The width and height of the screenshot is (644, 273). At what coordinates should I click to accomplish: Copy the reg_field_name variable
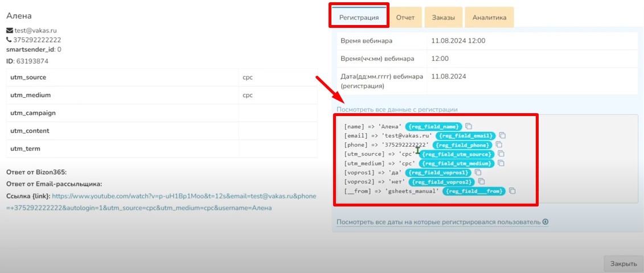(x=468, y=126)
